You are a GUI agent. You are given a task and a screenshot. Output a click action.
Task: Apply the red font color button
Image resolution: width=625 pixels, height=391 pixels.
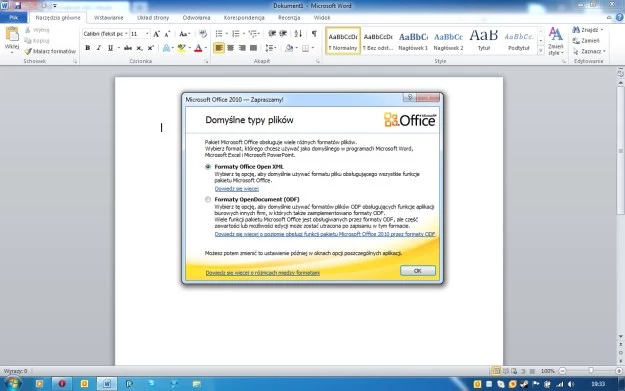point(198,48)
